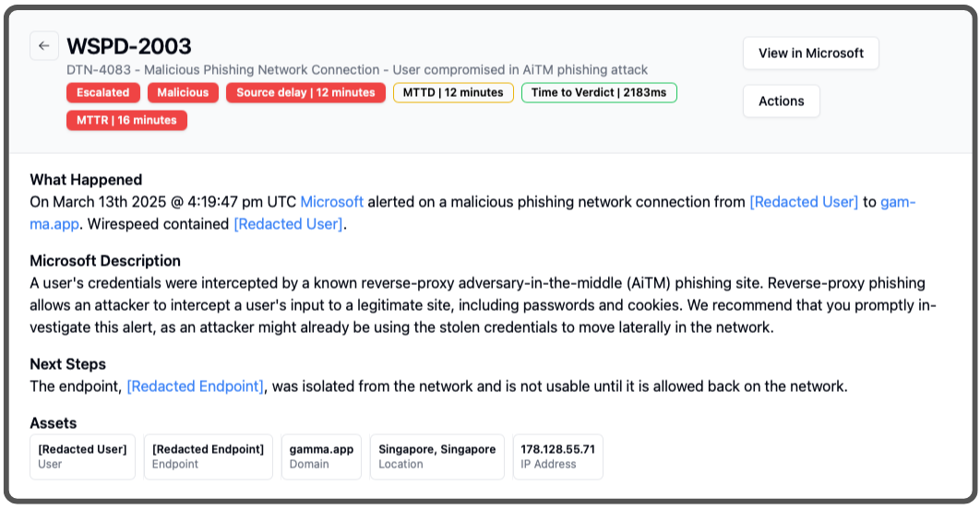Screen dimensions: 980x509
Task: Click the WSPD-2003 case title
Action: pos(129,46)
